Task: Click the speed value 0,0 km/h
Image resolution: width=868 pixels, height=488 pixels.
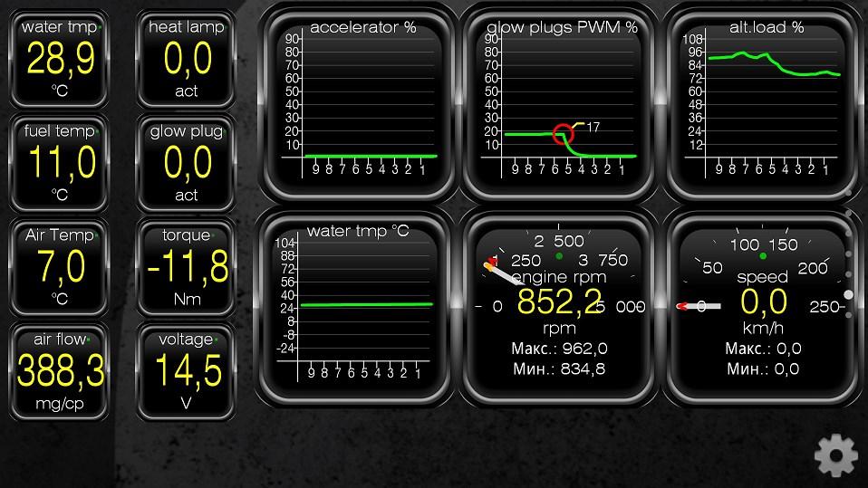Action: [764, 302]
